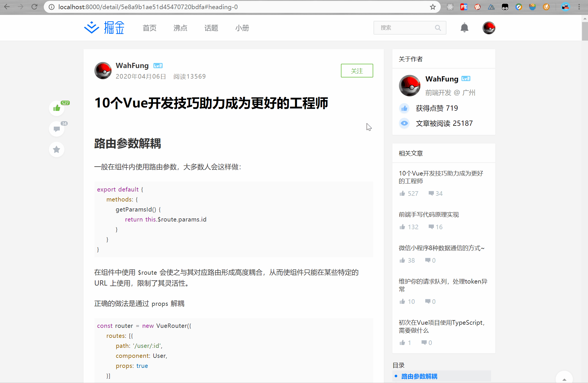This screenshot has height=383, width=588.
Task: Click the 相关文章 panel heading
Action: [411, 153]
